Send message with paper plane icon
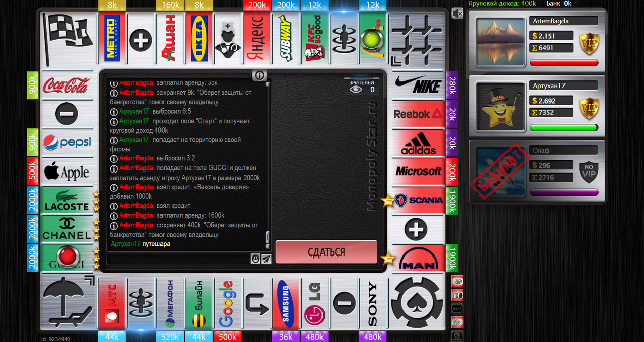Screen dimensions: 644x342 [266, 259]
